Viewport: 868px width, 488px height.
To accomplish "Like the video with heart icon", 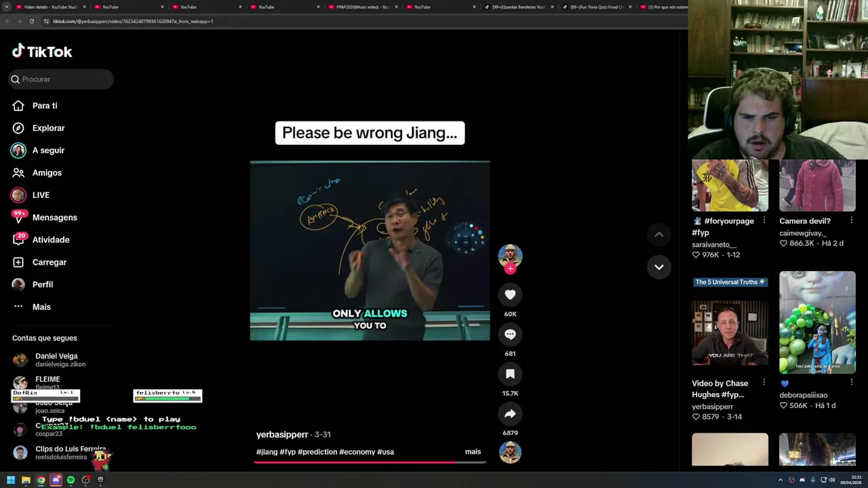I will (x=510, y=294).
